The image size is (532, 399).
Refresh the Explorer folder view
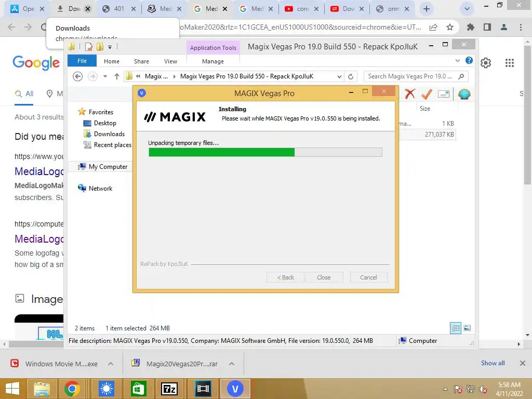pyautogui.click(x=351, y=77)
